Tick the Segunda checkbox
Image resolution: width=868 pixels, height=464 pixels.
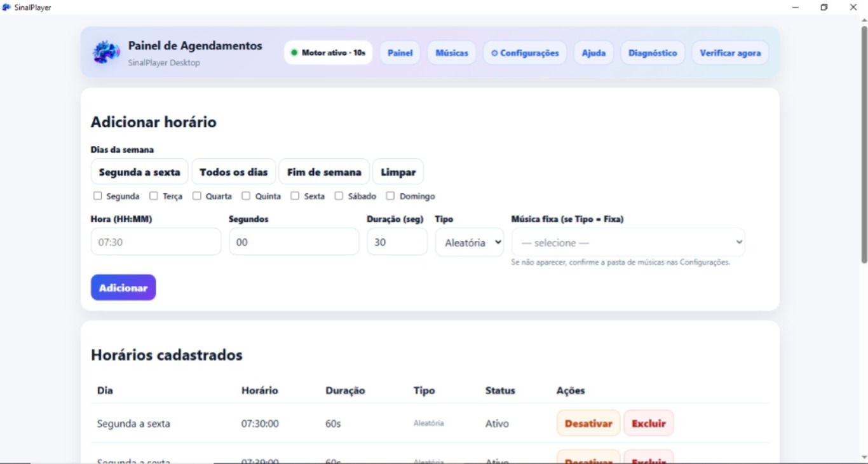[97, 196]
